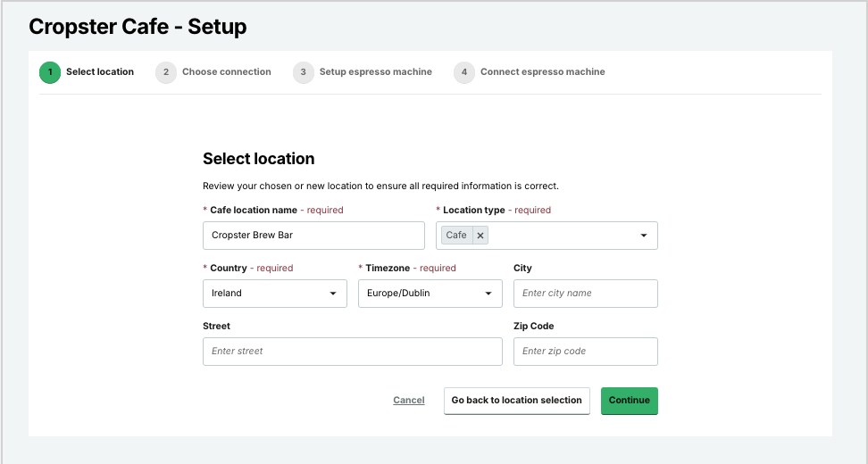Open the Location type dropdown arrow
Screen dimensions: 868x464
point(643,236)
